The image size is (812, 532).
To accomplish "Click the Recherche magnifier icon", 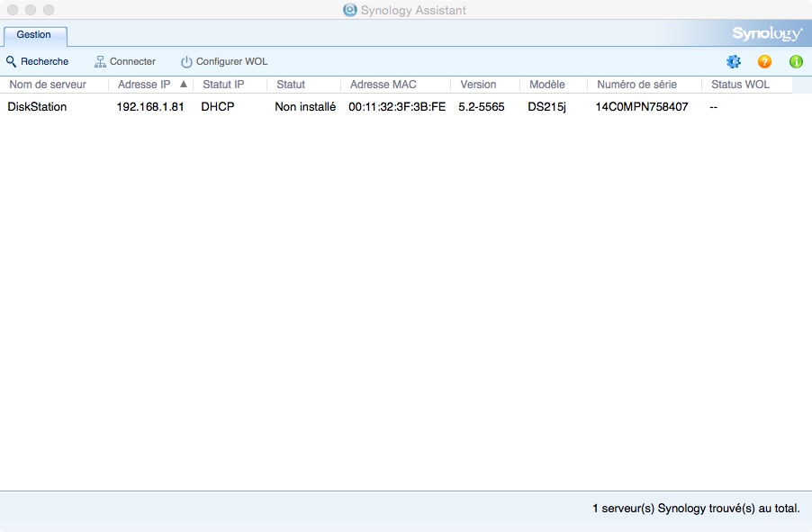I will point(11,61).
